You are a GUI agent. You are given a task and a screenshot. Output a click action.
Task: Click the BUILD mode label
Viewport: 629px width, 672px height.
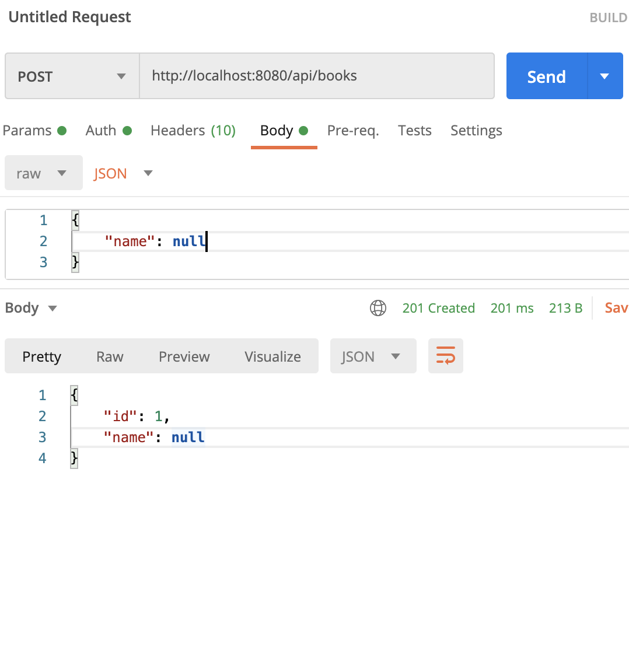pyautogui.click(x=609, y=17)
